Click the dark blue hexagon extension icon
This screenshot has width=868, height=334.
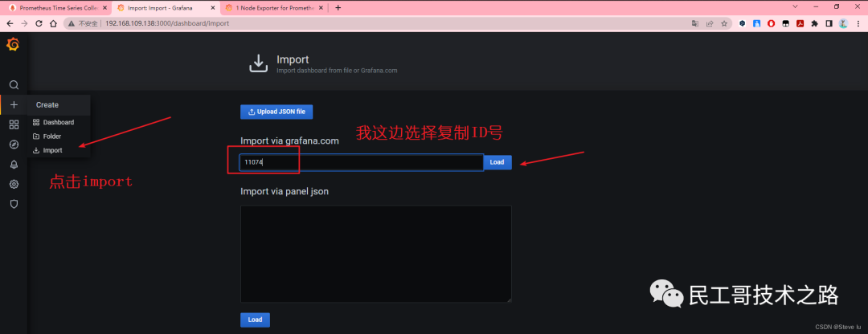(x=743, y=24)
